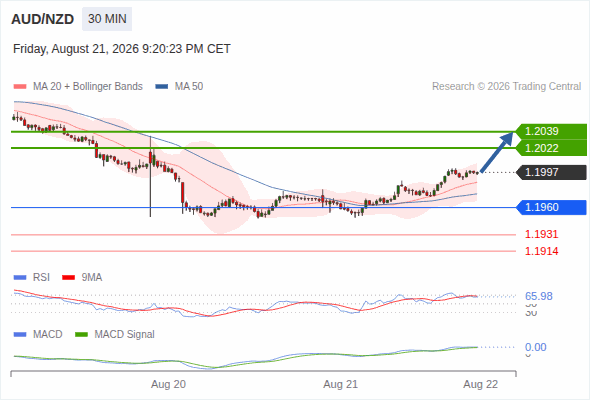Click the RSI legend swatch
The width and height of the screenshot is (590, 400).
(x=20, y=278)
